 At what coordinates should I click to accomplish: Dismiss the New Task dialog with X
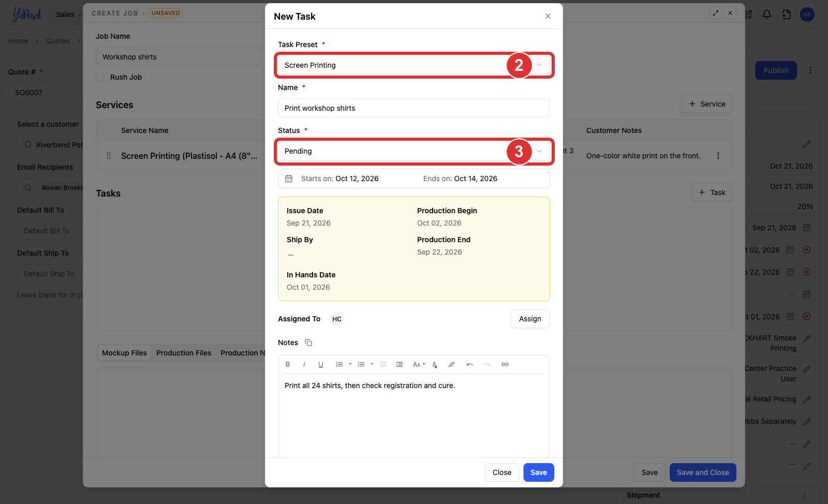tap(548, 16)
